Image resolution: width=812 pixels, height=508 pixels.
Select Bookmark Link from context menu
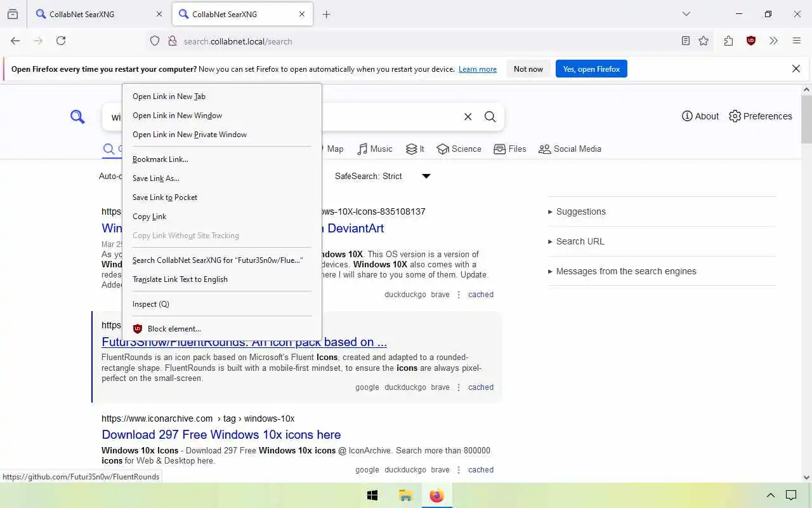point(222,159)
